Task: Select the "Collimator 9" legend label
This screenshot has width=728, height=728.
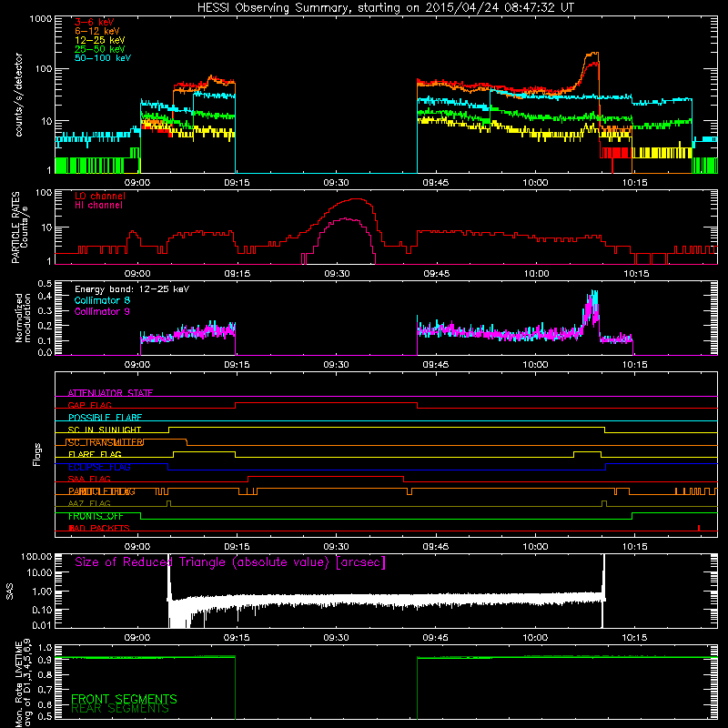Action: point(102,311)
